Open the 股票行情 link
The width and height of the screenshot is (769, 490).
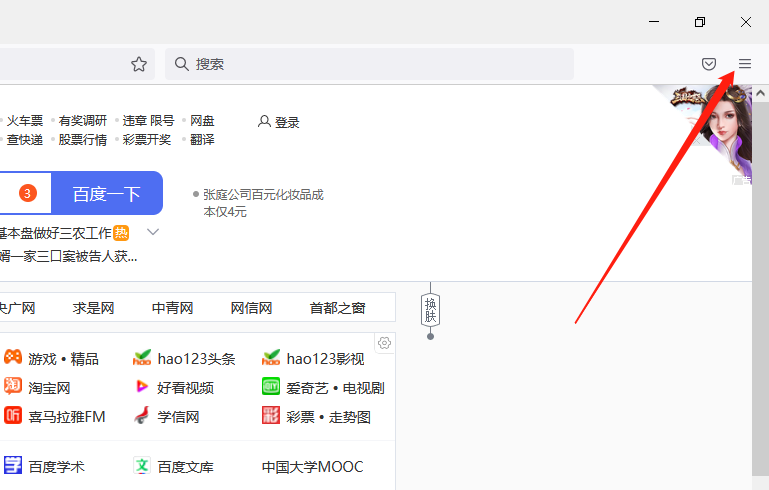point(82,140)
